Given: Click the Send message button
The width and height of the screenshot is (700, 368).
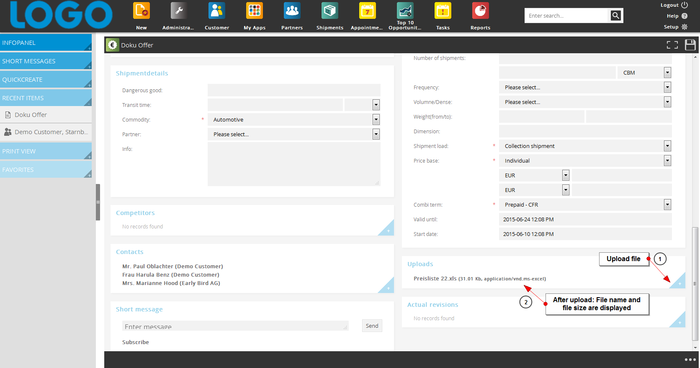Looking at the screenshot, I should 372,326.
